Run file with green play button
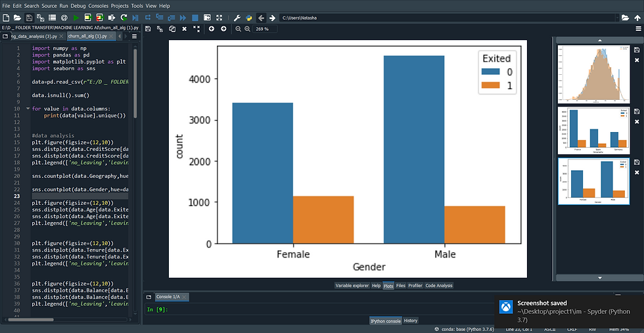 76,18
